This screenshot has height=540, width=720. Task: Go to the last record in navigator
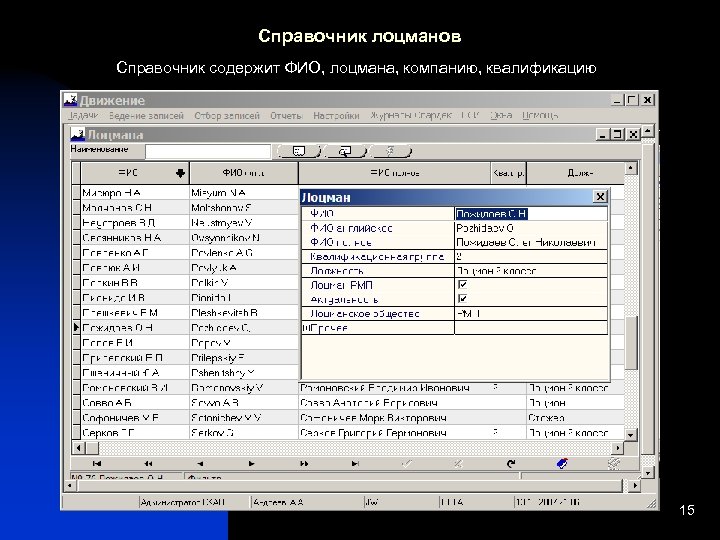[x=355, y=464]
